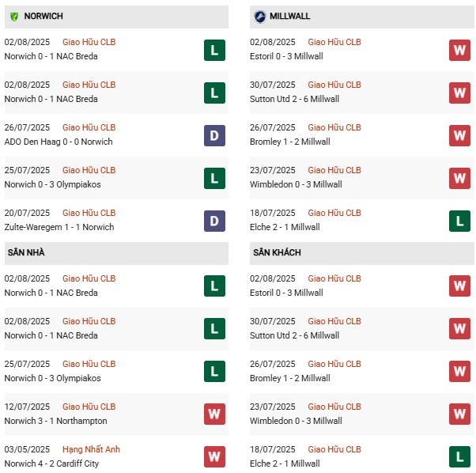Open the Hạng Nhất Anh league link

pyautogui.click(x=91, y=449)
